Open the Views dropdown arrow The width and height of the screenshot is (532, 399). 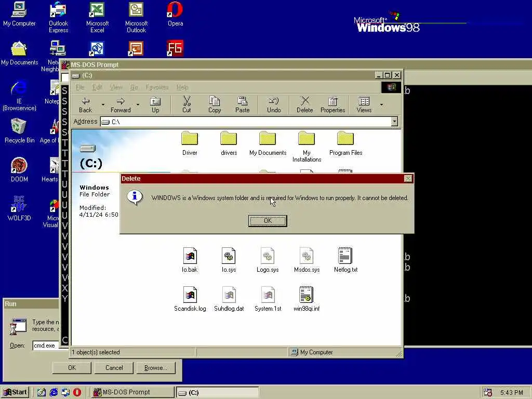point(382,105)
